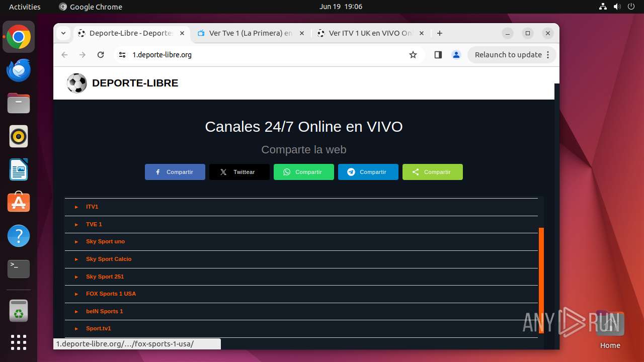The height and width of the screenshot is (362, 644).
Task: Open LibreOffice Writer from the dock
Action: (x=19, y=169)
